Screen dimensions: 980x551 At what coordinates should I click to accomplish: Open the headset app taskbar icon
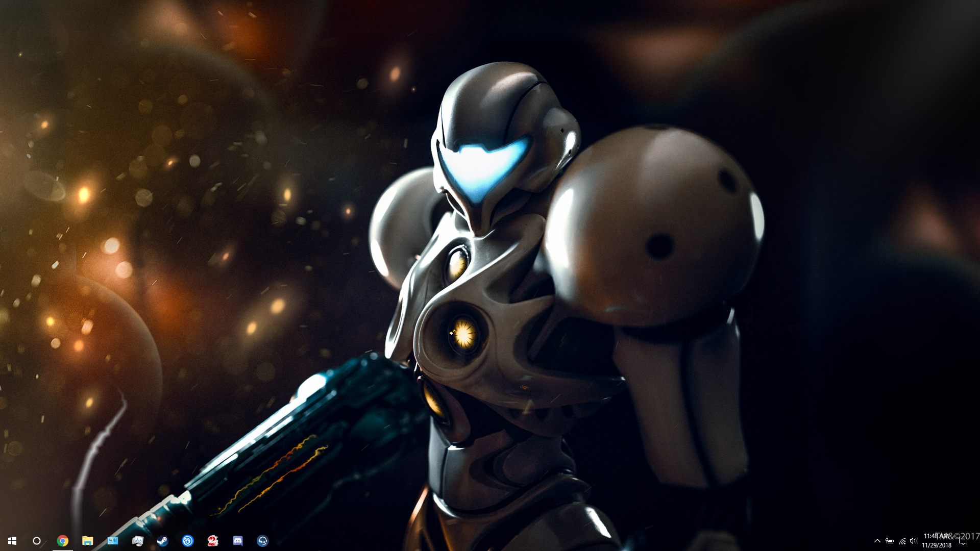coord(263,541)
